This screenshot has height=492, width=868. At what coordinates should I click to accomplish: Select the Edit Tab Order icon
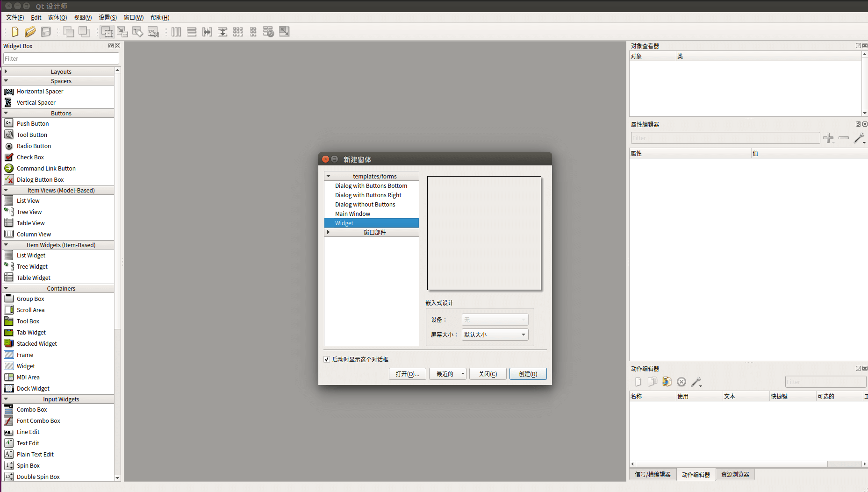[x=153, y=32]
